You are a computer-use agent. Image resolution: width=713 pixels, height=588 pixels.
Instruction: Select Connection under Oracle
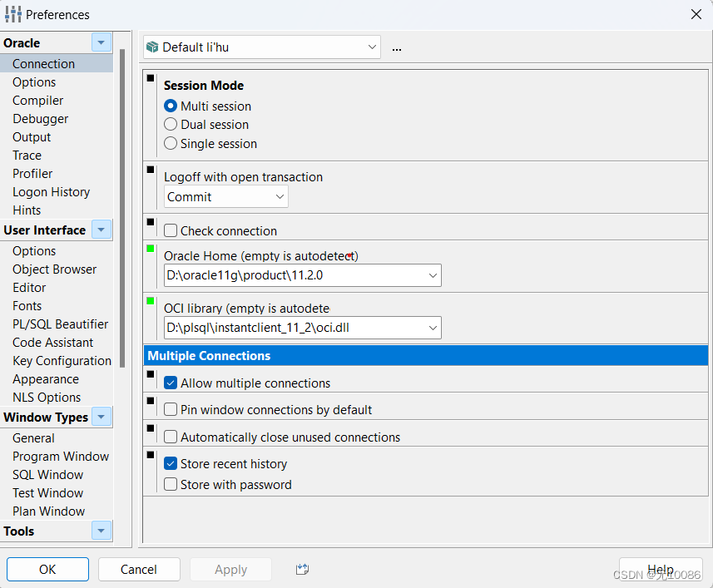coord(57,63)
